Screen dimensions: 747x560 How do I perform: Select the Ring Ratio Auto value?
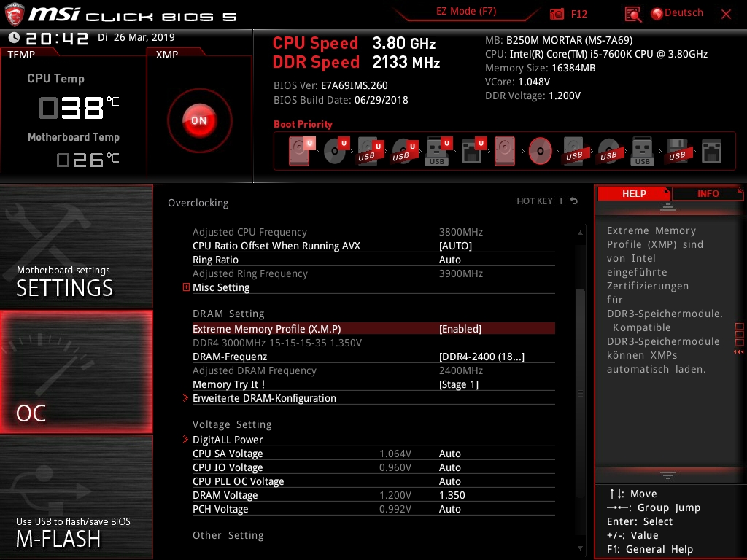tap(449, 260)
